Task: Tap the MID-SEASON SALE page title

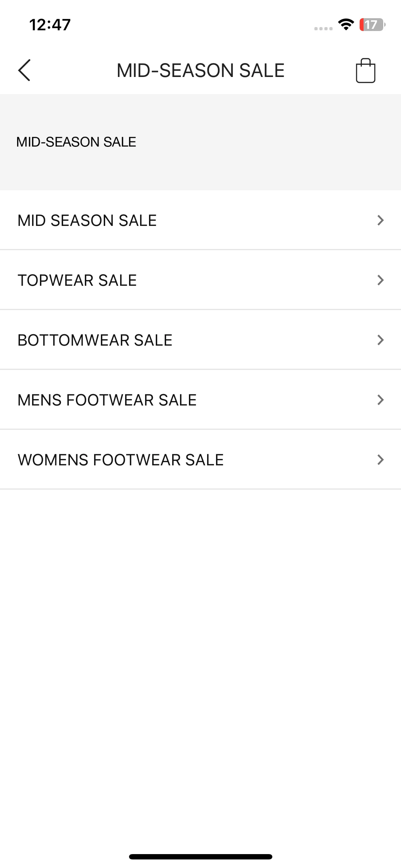Action: pyautogui.click(x=200, y=71)
